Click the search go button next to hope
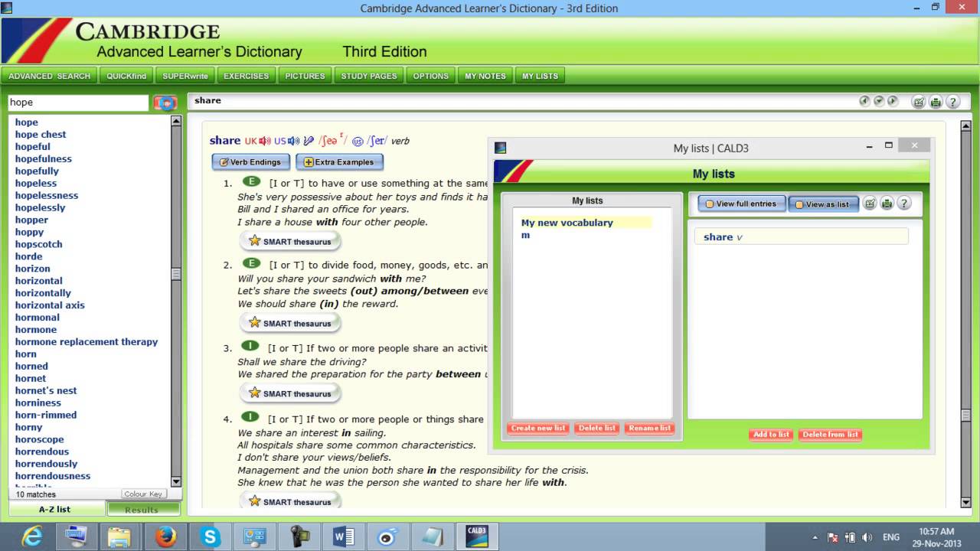The height and width of the screenshot is (551, 980). click(x=165, y=103)
